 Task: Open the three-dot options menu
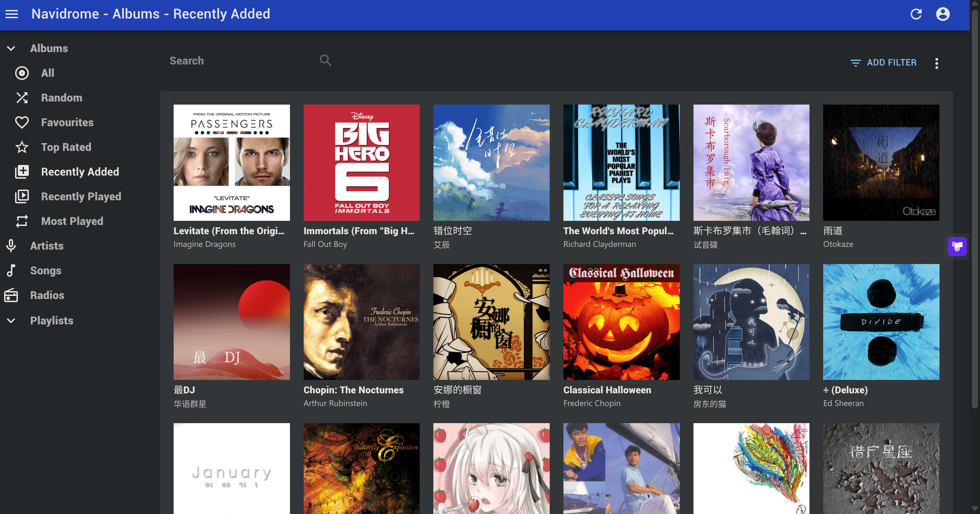click(936, 63)
